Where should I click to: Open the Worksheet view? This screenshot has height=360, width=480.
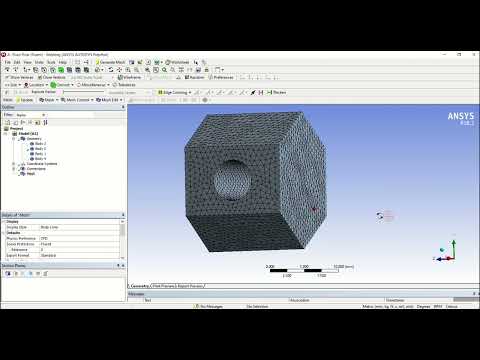pyautogui.click(x=178, y=62)
